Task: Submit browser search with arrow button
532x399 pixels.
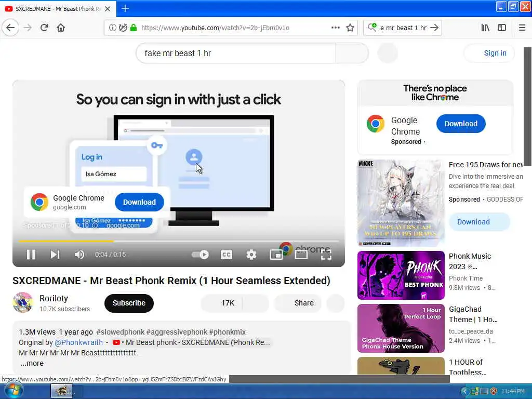Action: coord(434,28)
